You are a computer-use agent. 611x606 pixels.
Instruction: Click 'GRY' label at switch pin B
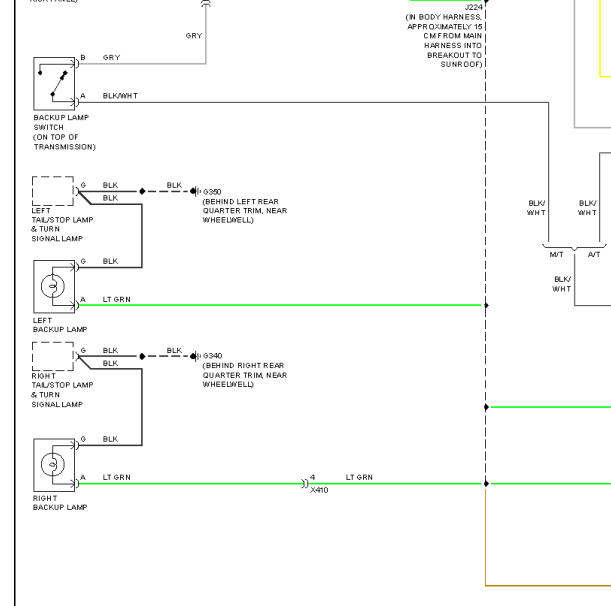point(111,57)
